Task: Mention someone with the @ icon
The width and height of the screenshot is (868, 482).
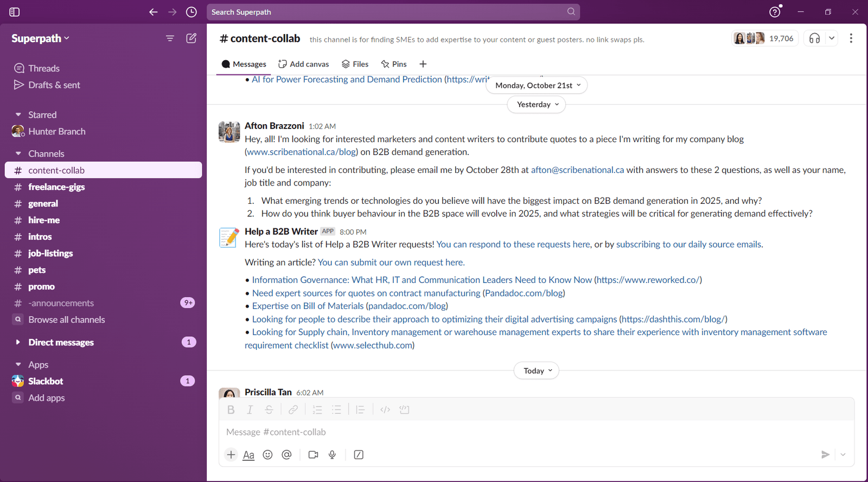Action: pyautogui.click(x=286, y=455)
